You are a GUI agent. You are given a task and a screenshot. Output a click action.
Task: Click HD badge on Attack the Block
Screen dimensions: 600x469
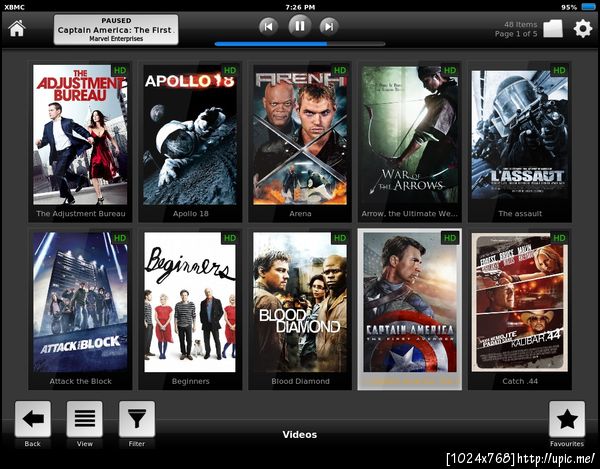coord(120,238)
